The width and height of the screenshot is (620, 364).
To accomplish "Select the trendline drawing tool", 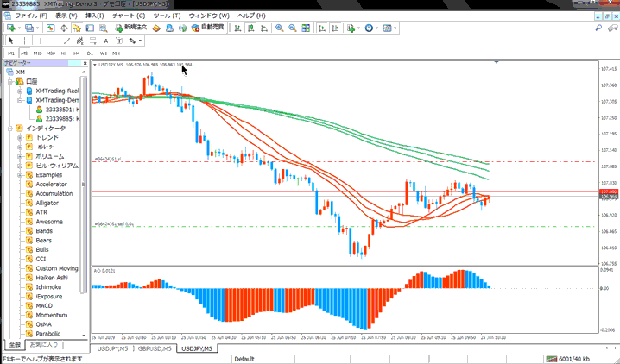I will tap(66, 41).
